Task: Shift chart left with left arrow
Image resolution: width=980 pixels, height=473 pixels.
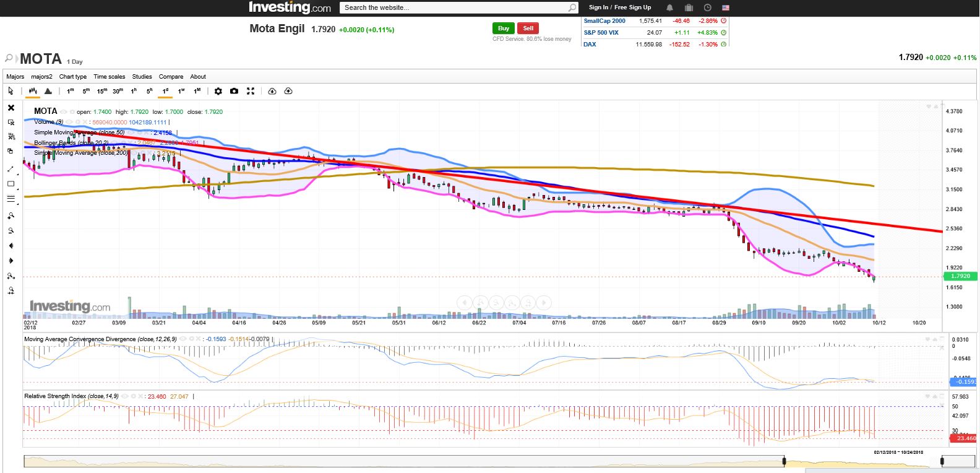Action: coord(11,246)
